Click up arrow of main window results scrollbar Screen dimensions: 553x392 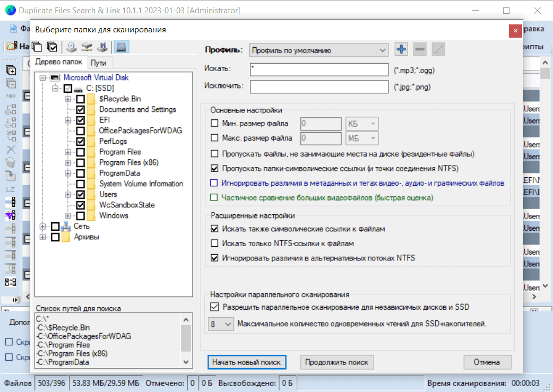(x=545, y=63)
